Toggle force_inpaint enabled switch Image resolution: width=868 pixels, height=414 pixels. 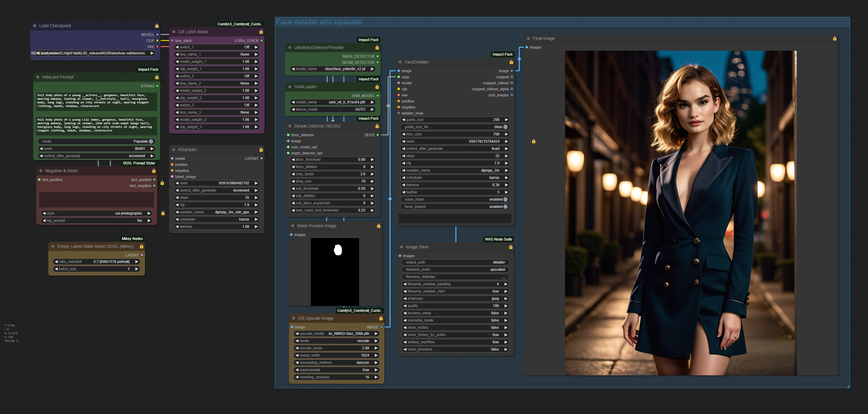click(x=505, y=207)
